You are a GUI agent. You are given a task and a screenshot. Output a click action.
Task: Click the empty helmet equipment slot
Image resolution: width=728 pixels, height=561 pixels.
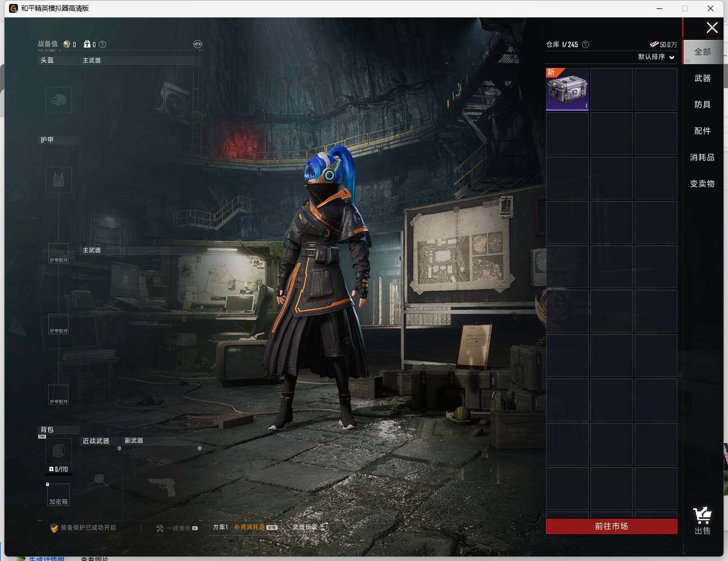tap(58, 101)
